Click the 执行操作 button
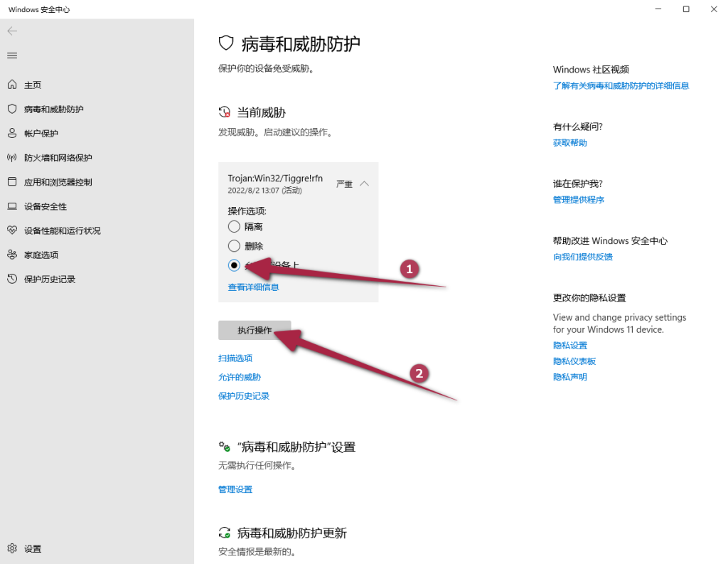The width and height of the screenshot is (728, 564). point(255,331)
